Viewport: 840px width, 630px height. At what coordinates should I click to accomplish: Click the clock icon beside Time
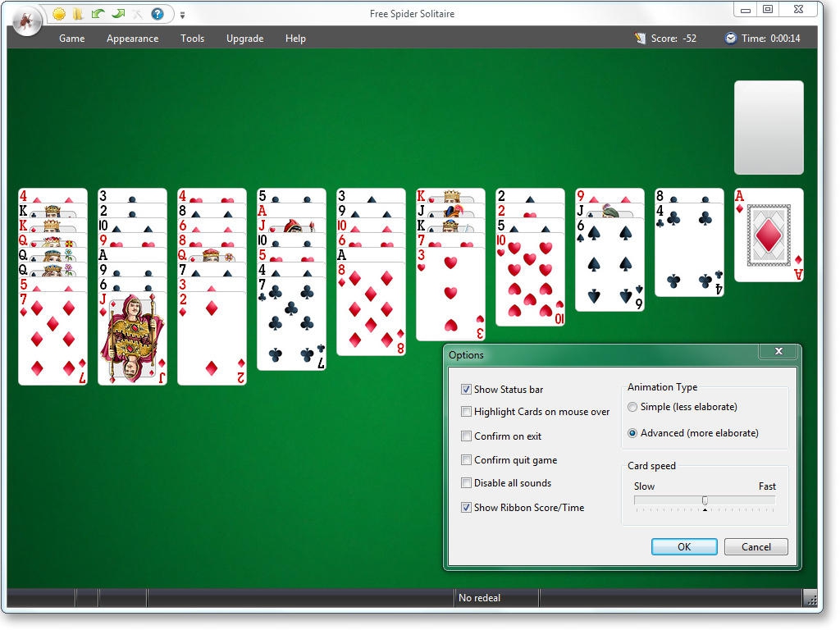pyautogui.click(x=731, y=38)
